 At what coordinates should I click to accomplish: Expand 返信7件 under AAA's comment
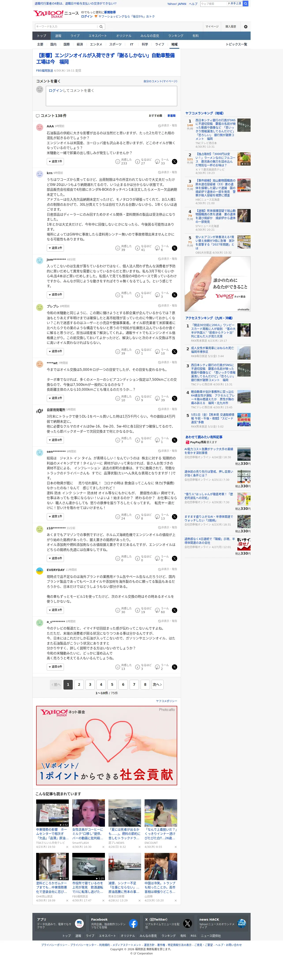pos(56,162)
